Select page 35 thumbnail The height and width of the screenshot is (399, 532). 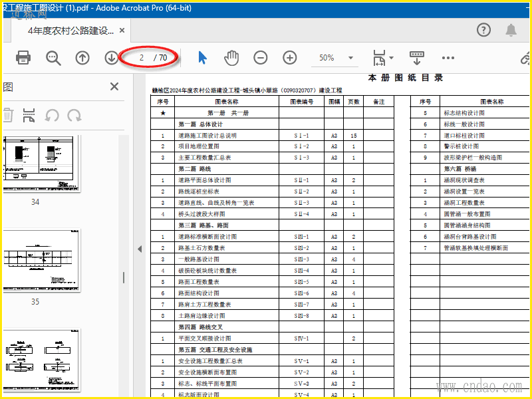click(x=41, y=260)
